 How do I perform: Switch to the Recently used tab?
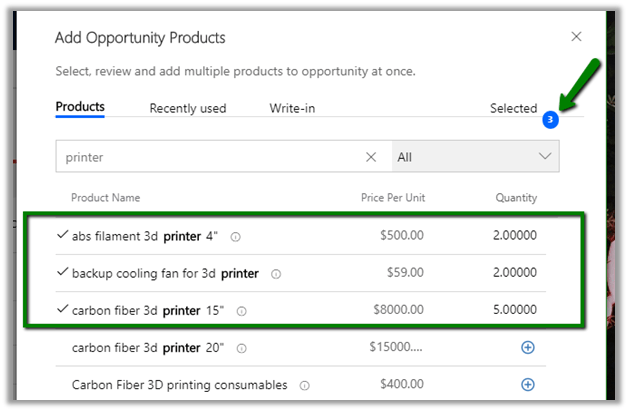[x=188, y=108]
